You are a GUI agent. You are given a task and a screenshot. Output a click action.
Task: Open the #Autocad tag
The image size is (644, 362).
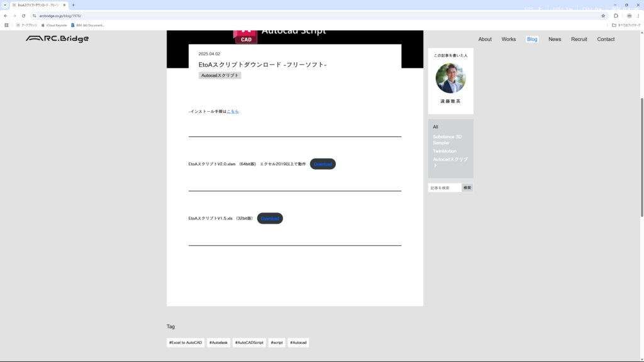pos(298,343)
